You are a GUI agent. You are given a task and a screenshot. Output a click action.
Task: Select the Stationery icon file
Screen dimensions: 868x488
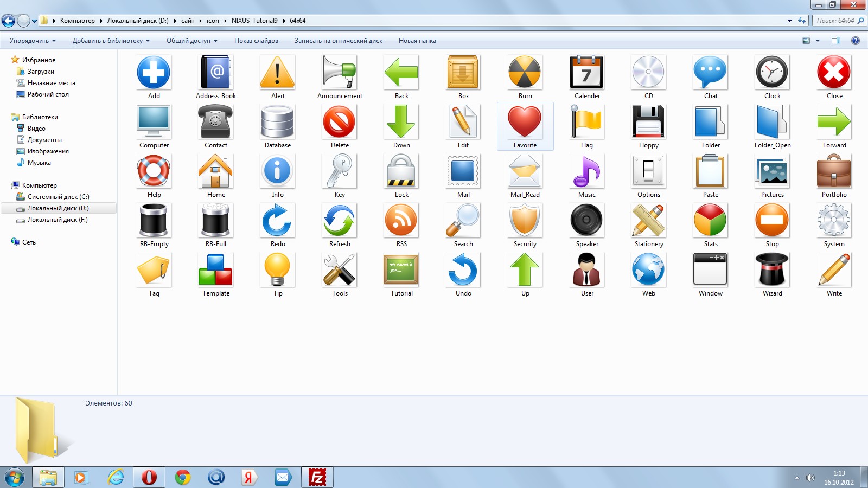[x=649, y=226]
